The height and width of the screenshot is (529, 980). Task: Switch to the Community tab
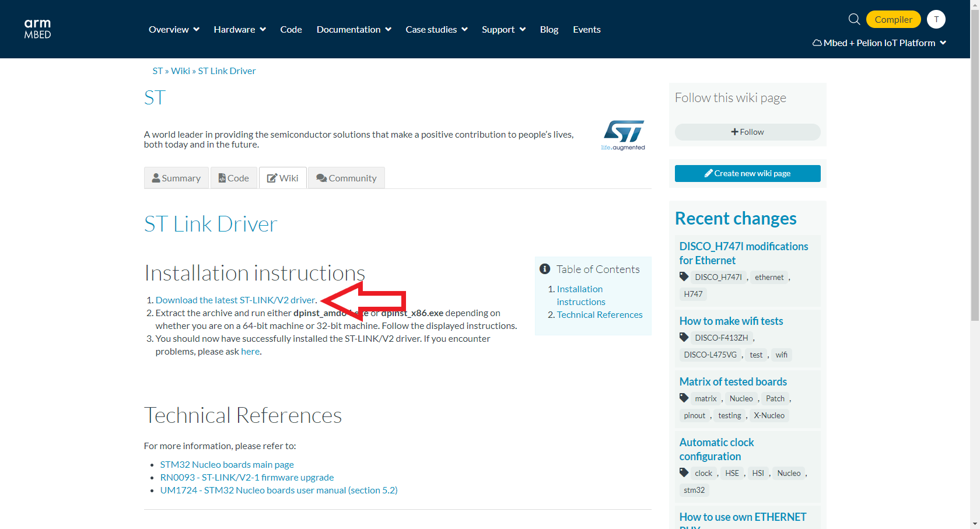(x=346, y=178)
